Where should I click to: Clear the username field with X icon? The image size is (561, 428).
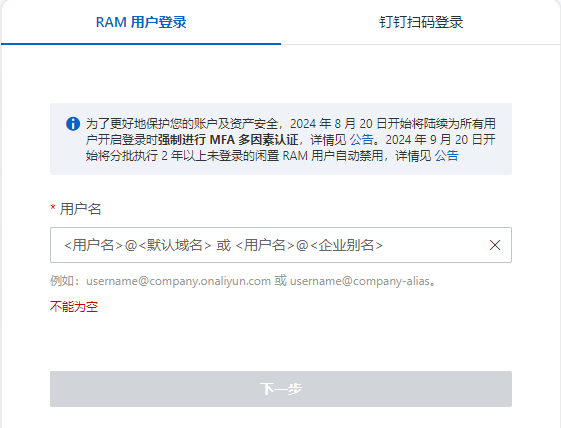(x=495, y=245)
